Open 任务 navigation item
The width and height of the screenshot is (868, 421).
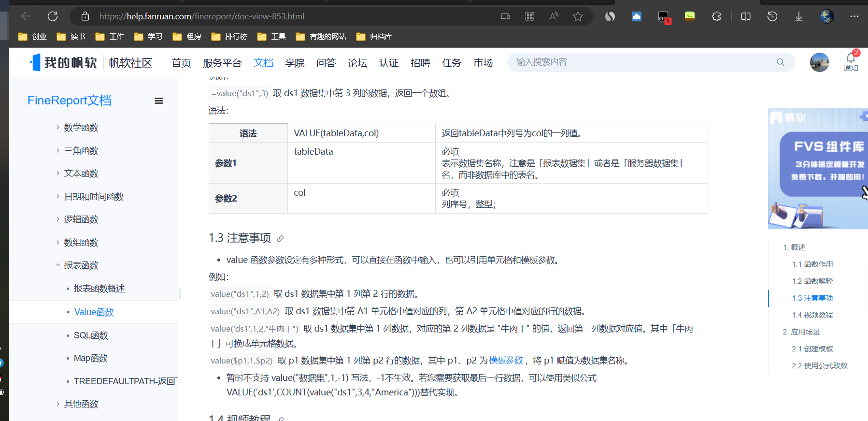coord(452,63)
